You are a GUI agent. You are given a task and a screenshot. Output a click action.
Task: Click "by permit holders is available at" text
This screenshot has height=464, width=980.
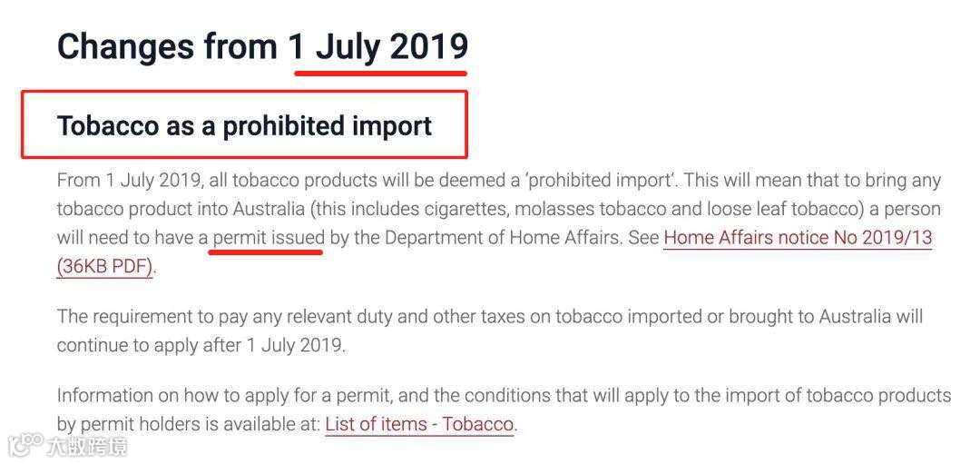[x=188, y=424]
